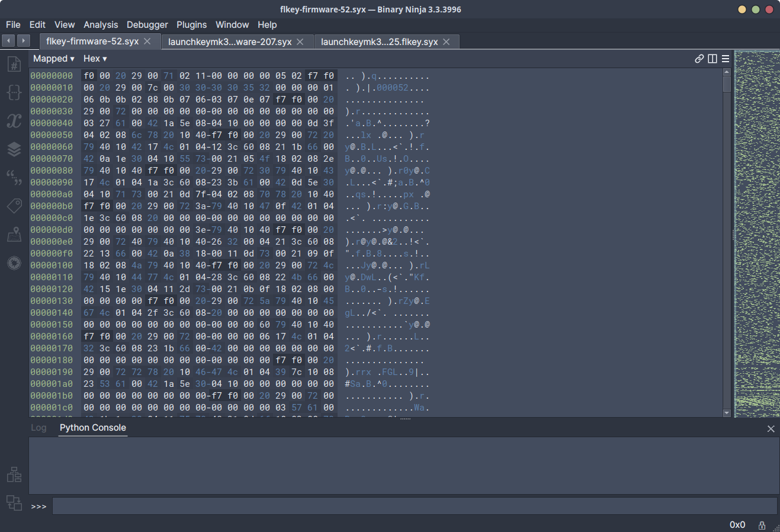
Task: Open the Plugins menu
Action: coord(192,25)
